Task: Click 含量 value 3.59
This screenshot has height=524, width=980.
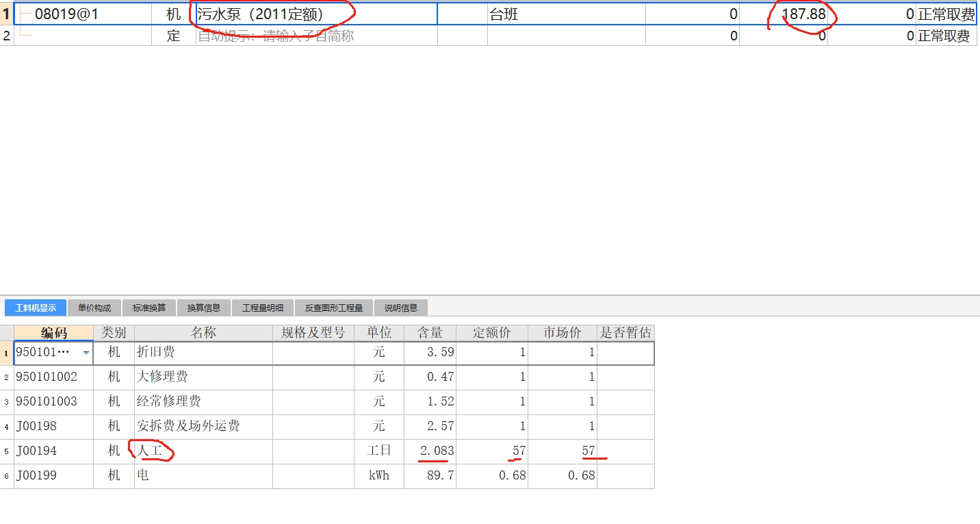Action: pyautogui.click(x=430, y=353)
